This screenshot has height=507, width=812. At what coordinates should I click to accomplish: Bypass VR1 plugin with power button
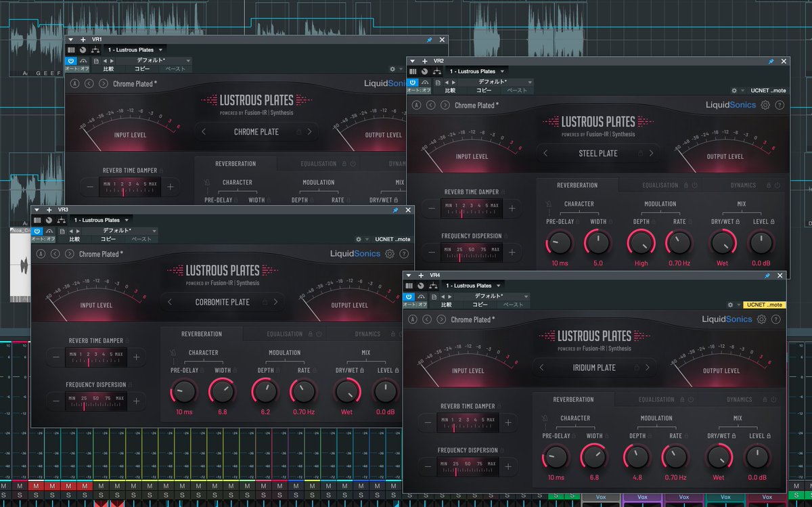click(71, 60)
